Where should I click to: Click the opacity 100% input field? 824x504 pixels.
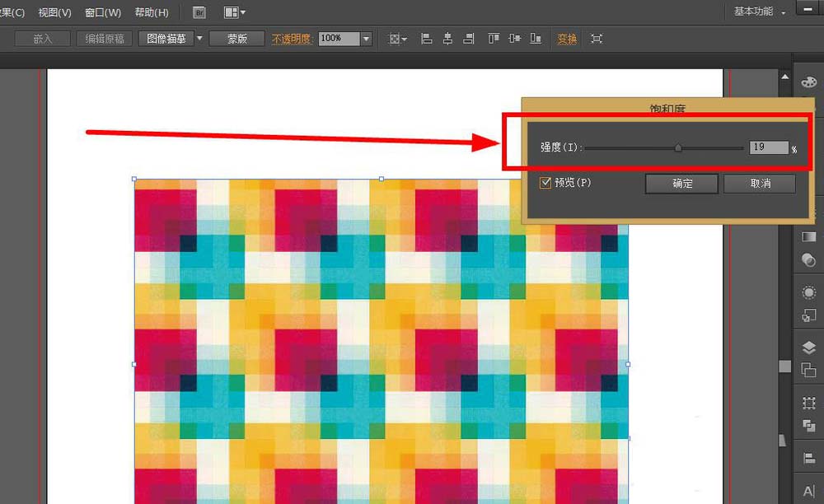coord(339,39)
